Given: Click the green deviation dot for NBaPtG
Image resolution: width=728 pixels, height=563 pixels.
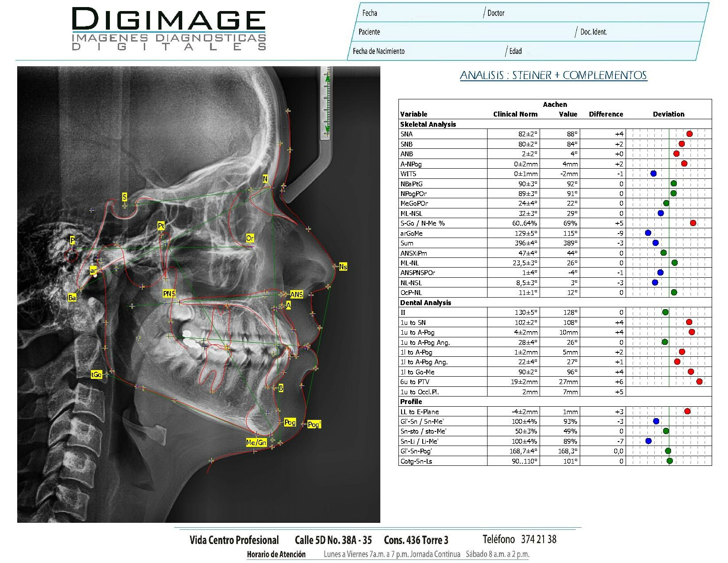Looking at the screenshot, I should pyautogui.click(x=674, y=183).
